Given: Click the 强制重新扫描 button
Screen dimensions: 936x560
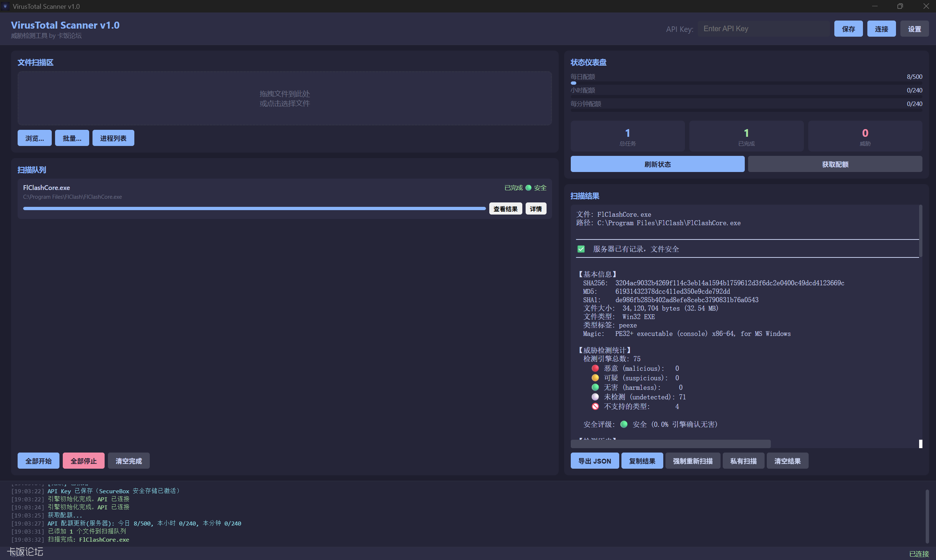Looking at the screenshot, I should [x=693, y=461].
